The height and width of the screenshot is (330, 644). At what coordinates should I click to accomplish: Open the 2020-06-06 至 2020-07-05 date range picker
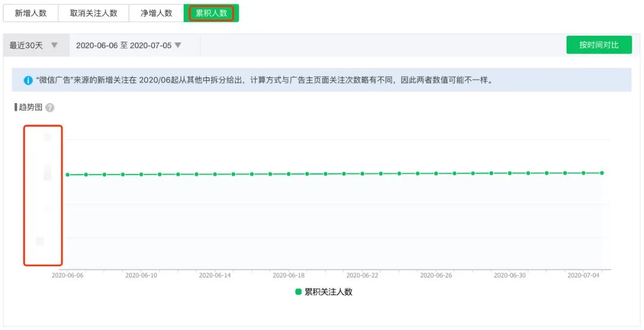tap(129, 45)
